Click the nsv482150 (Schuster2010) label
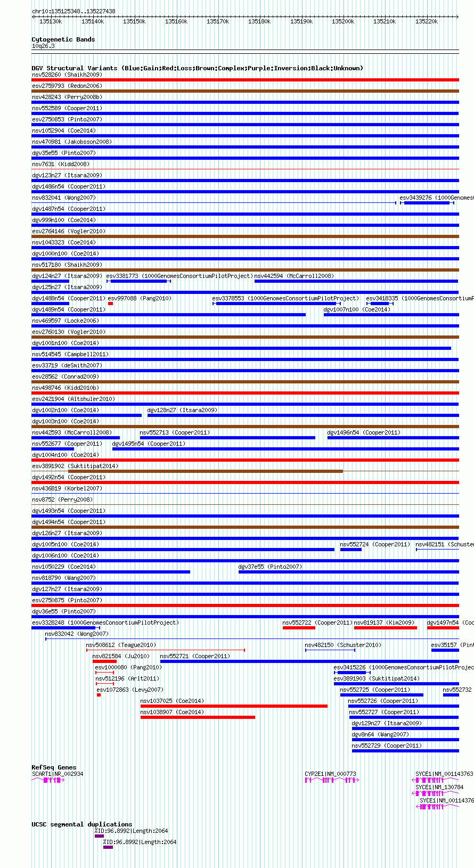Viewport: 474px width, 868px height. tap(343, 645)
